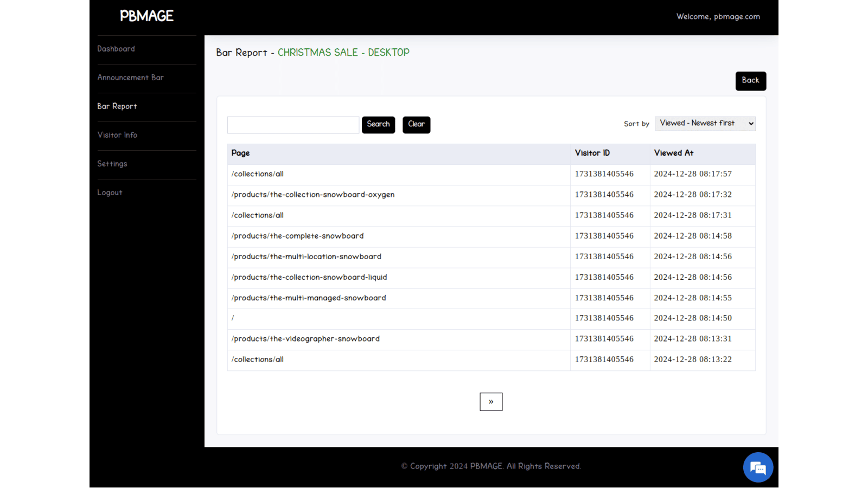This screenshot has width=868, height=488.
Task: Open Settings from the sidebar
Action: point(112,164)
